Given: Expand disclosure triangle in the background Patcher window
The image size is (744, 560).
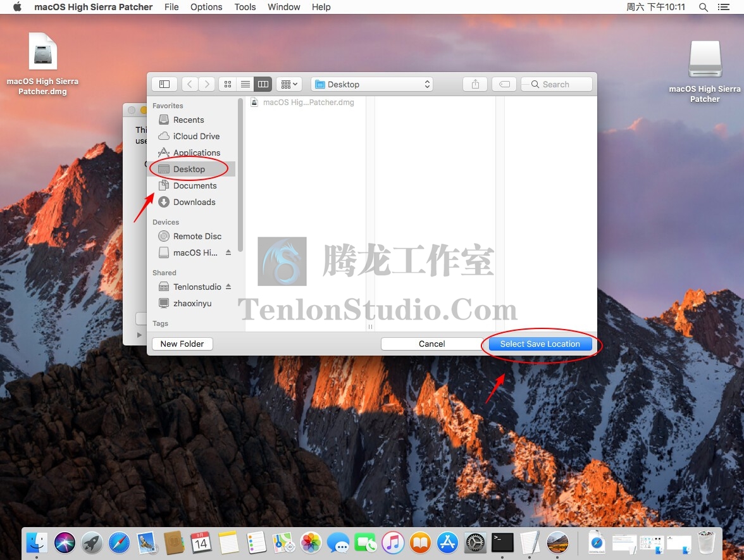Looking at the screenshot, I should tap(139, 335).
